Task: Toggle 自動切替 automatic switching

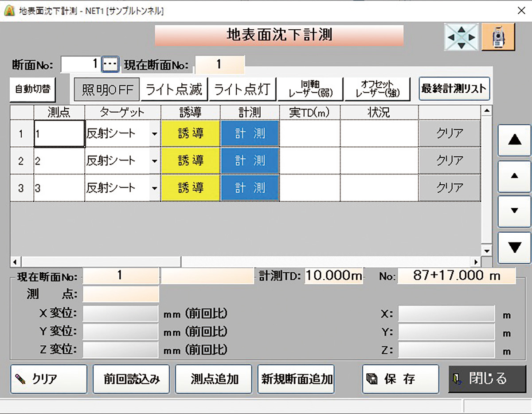Action: click(32, 89)
